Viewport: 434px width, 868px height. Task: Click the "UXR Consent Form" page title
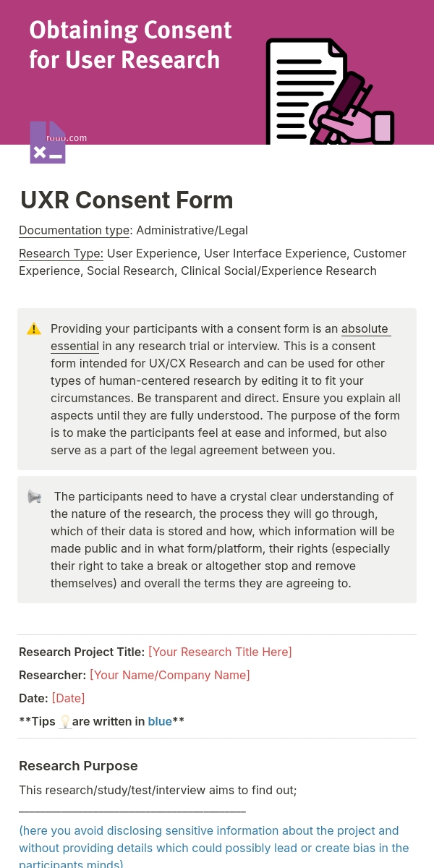pos(127,200)
